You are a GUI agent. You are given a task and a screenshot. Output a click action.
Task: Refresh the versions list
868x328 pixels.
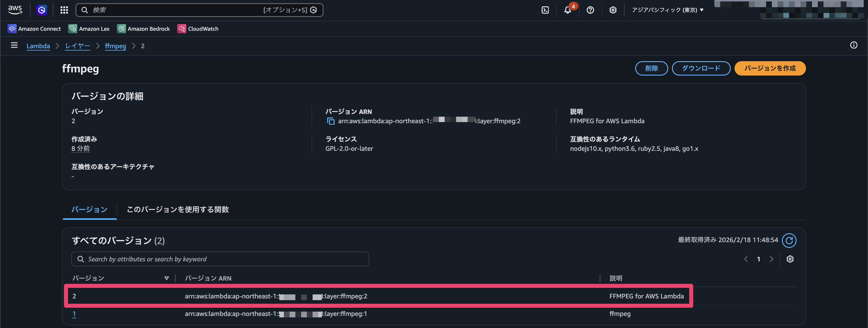pyautogui.click(x=789, y=240)
